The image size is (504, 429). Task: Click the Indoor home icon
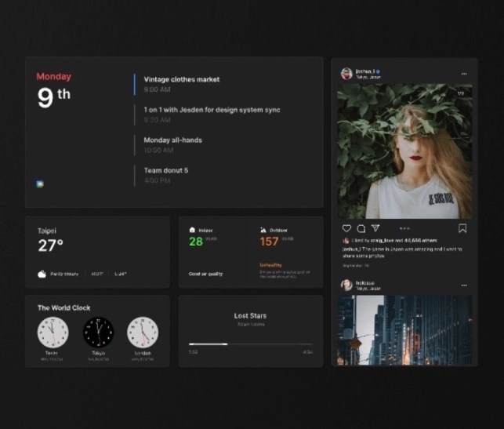(x=192, y=230)
